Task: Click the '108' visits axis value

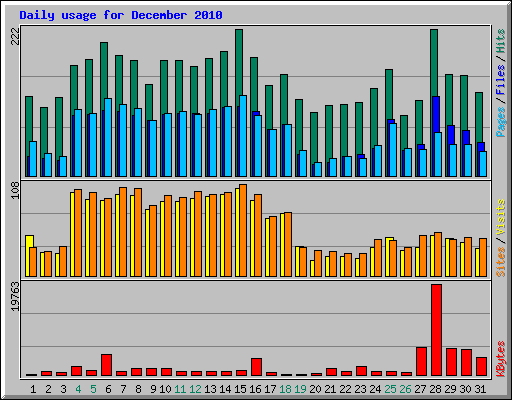Action: (15, 190)
